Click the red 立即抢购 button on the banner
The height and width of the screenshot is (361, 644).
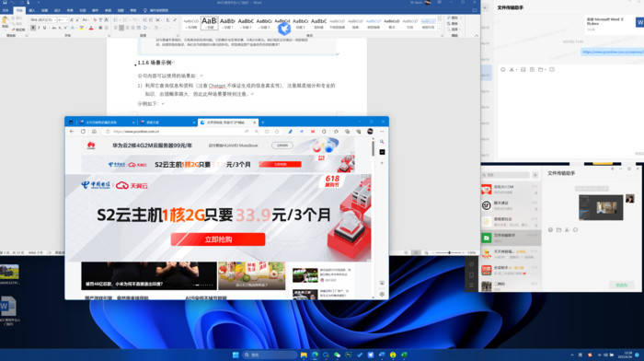pyautogui.click(x=218, y=239)
